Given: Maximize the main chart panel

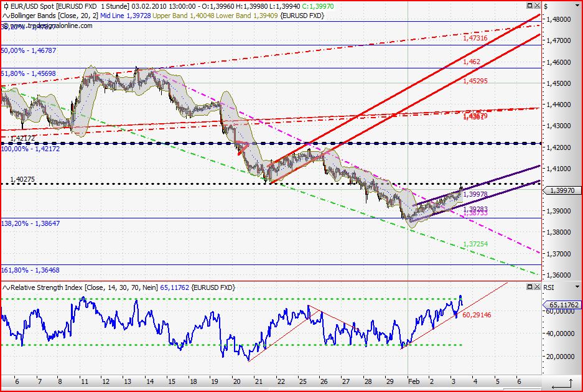Looking at the screenshot, I should 529,6.
